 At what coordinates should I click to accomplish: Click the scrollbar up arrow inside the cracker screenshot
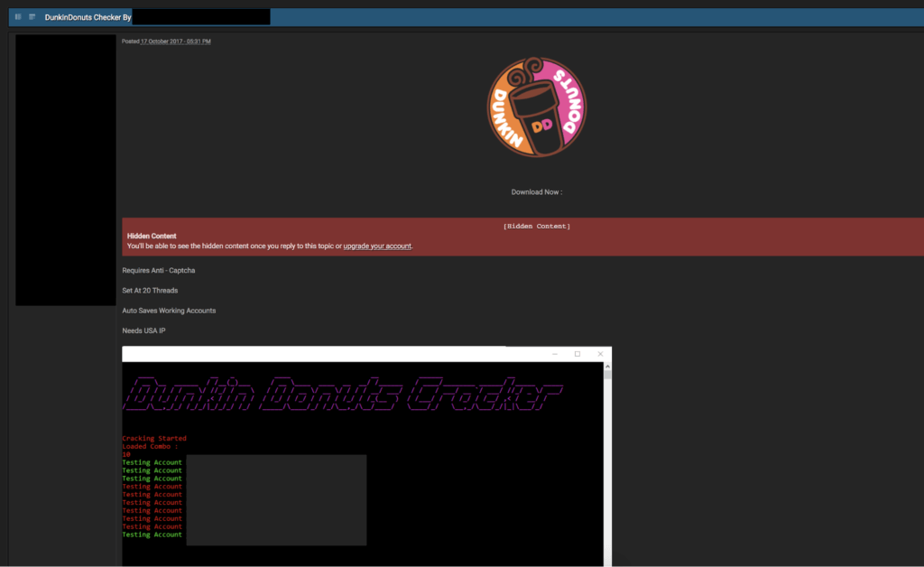606,366
